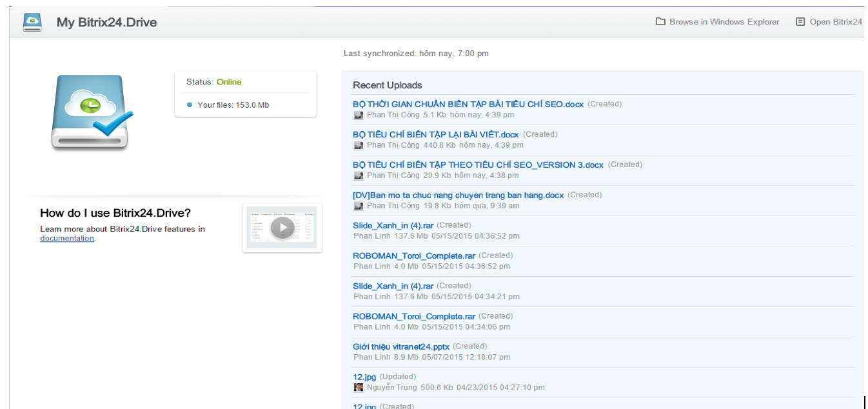The width and height of the screenshot is (868, 409).
Task: Click the timestamp hôm nay, 4:38 pm
Action: click(486, 175)
